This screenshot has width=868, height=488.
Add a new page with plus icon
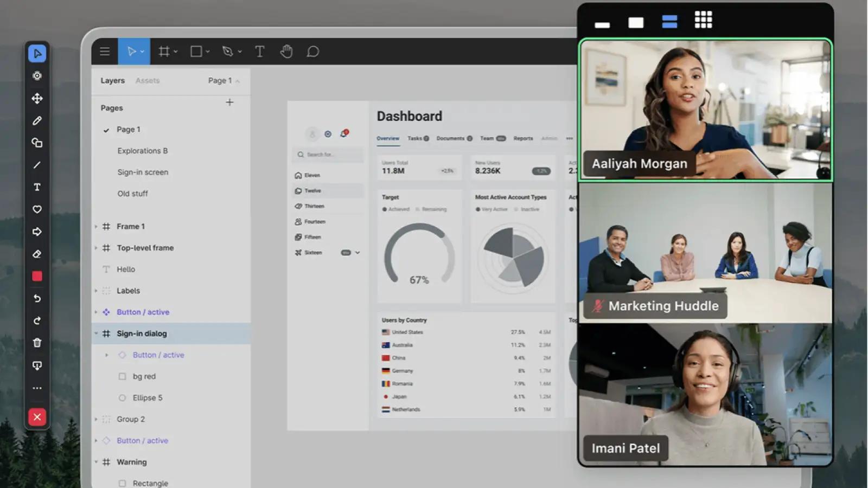[229, 102]
